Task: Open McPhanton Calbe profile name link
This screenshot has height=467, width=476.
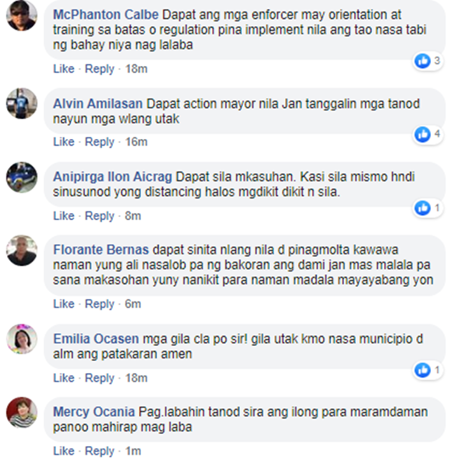Action: 106,15
